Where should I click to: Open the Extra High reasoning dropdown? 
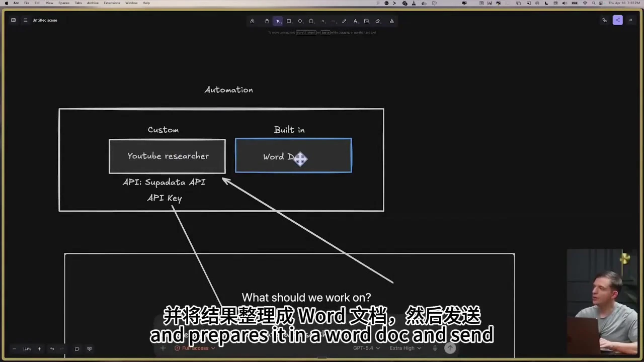(x=406, y=348)
